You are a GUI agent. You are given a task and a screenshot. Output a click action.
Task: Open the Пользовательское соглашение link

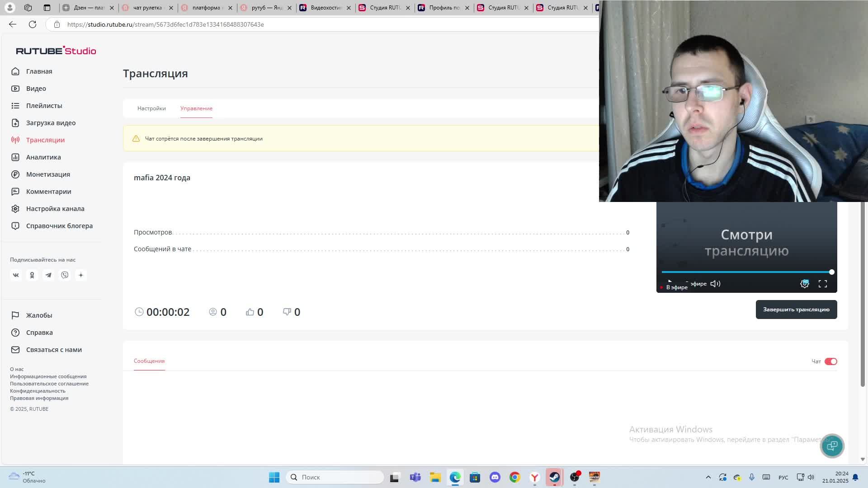[49, 384]
